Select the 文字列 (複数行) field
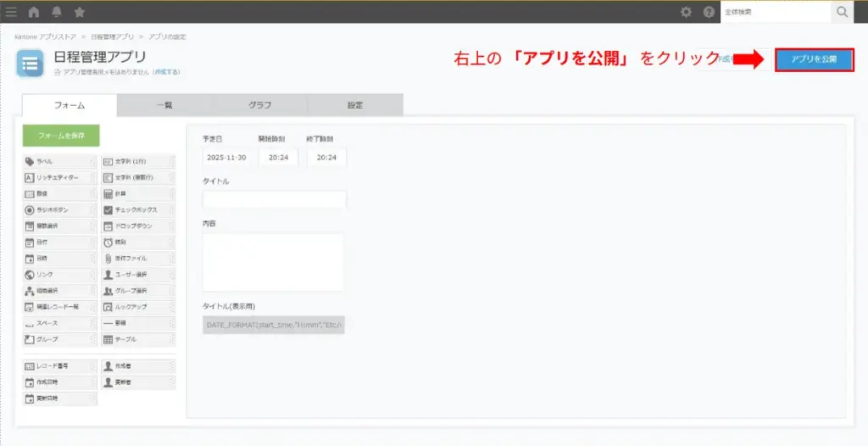The height and width of the screenshot is (446, 868). coord(138,178)
